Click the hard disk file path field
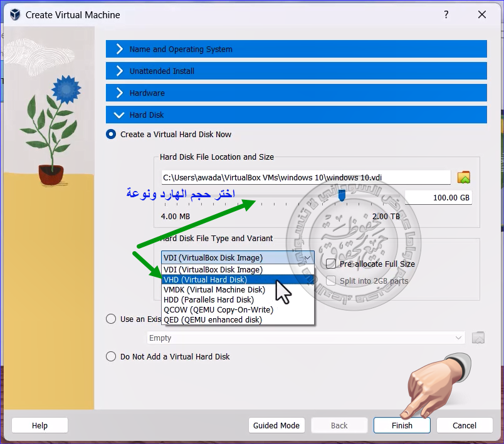504x444 pixels. coord(305,177)
